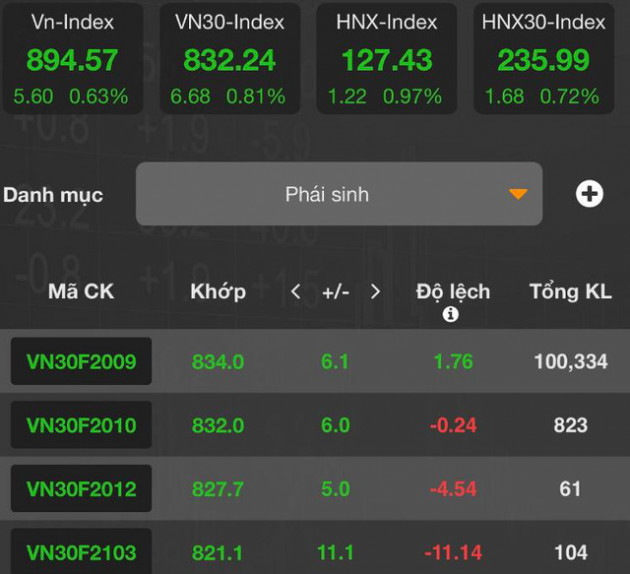
Task: Click the VN30-Index value 832.24
Action: tap(229, 60)
